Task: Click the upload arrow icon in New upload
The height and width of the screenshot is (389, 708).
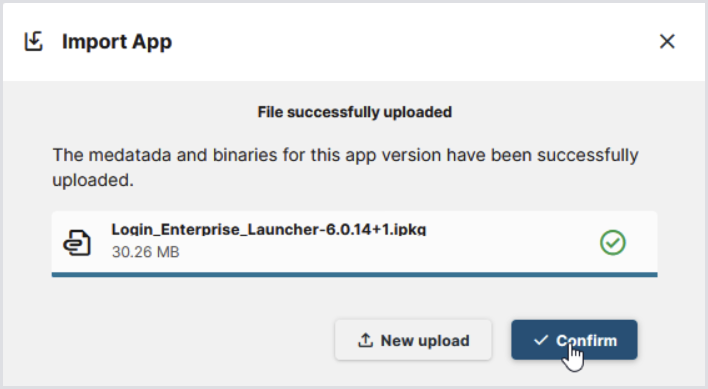Action: (x=365, y=340)
